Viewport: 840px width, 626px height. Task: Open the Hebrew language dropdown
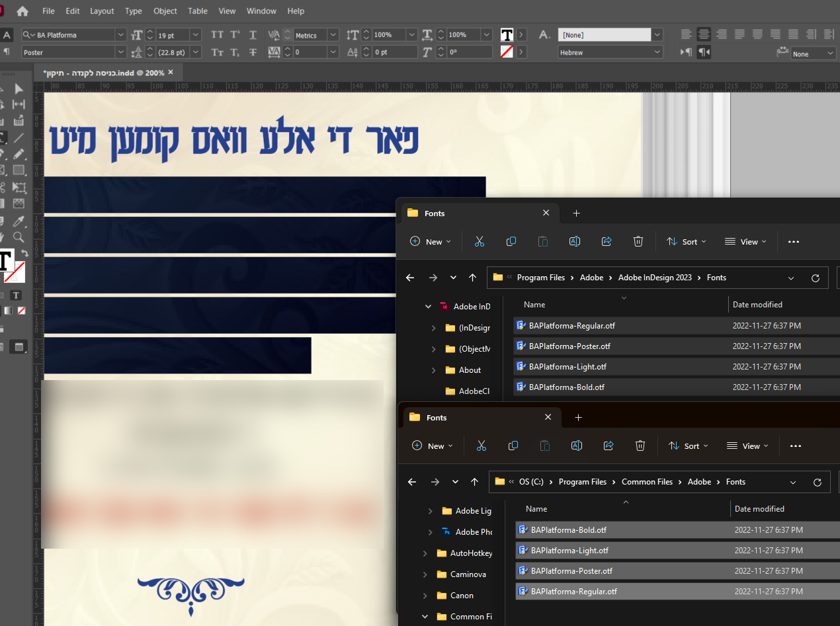657,52
